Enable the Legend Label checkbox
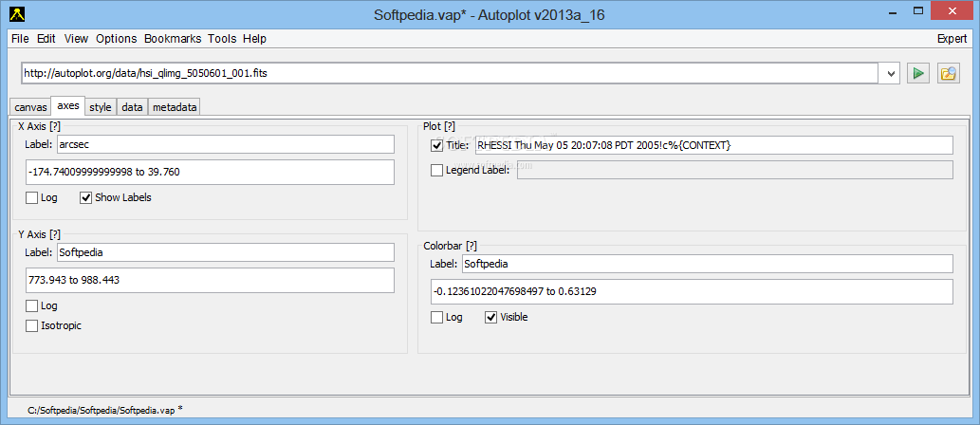The image size is (980, 425). [x=437, y=170]
